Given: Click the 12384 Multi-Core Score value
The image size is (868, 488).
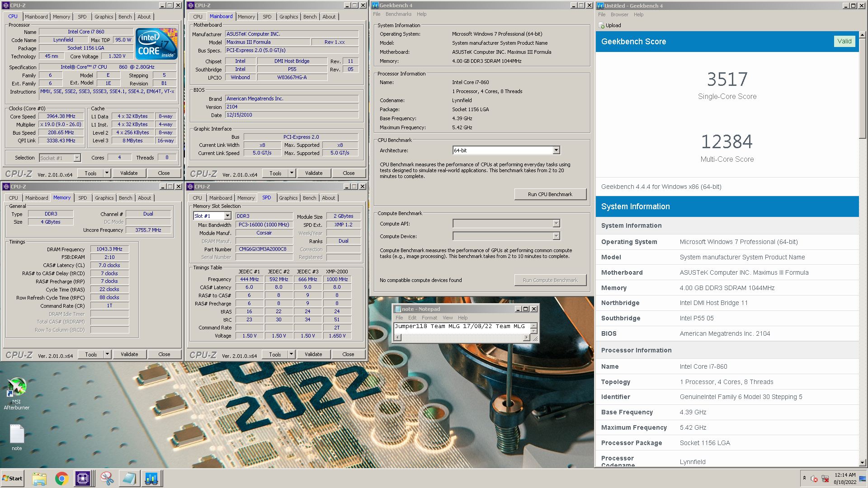Looking at the screenshot, I should click(727, 142).
